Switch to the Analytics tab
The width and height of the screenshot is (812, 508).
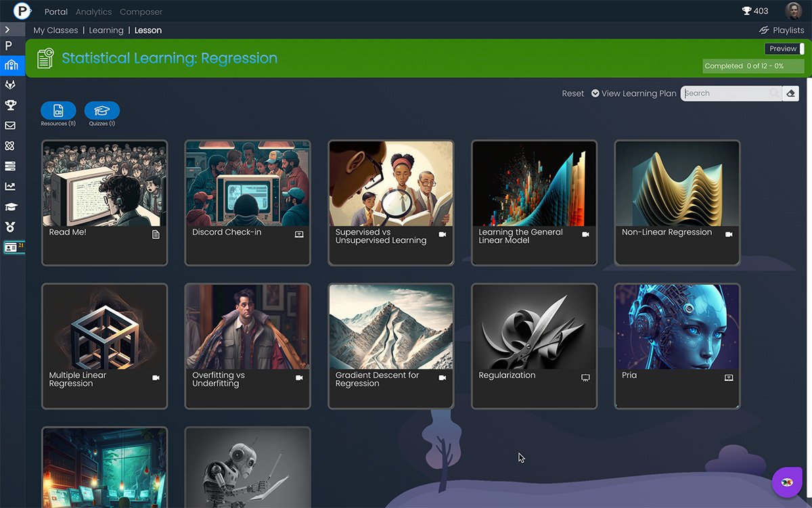pos(93,11)
